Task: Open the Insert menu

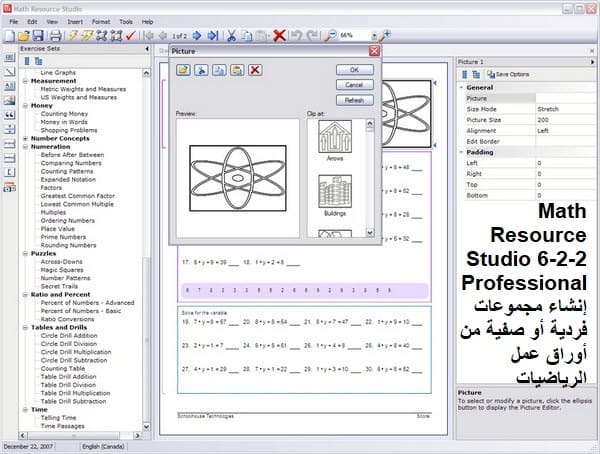Action: (x=75, y=22)
